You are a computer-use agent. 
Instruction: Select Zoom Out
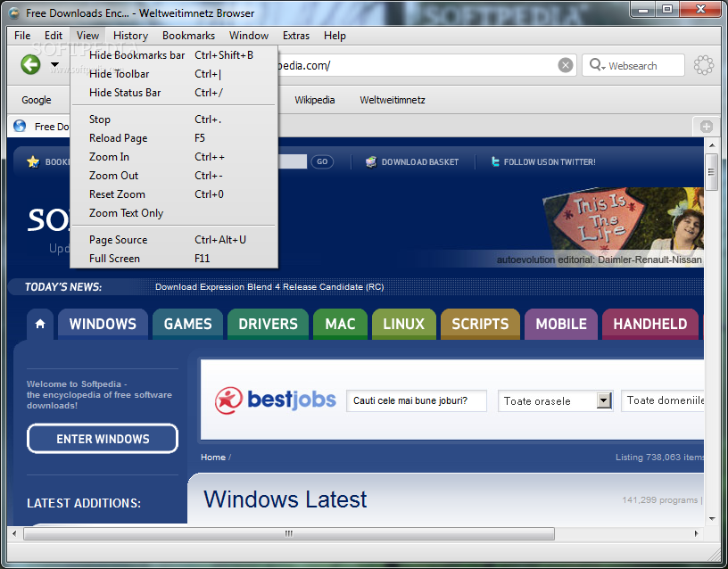(174, 176)
